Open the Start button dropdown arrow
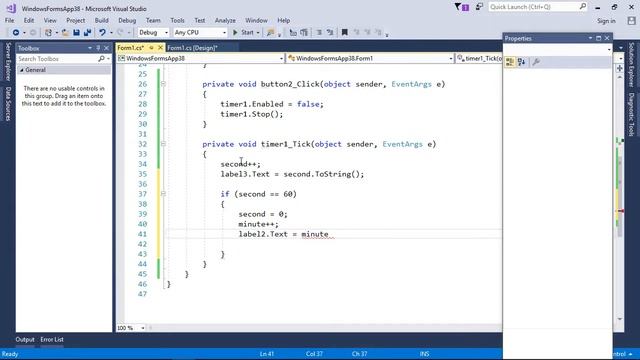This screenshot has width=640, height=360. (258, 33)
